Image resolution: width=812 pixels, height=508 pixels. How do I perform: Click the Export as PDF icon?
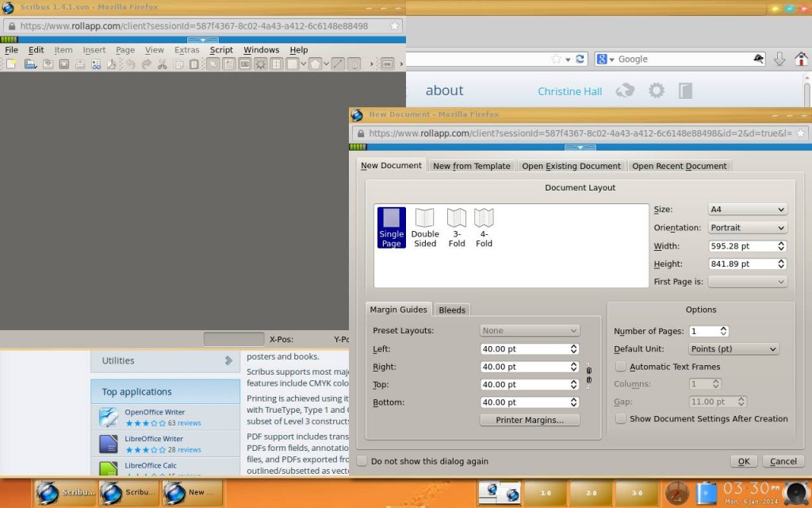(x=111, y=64)
